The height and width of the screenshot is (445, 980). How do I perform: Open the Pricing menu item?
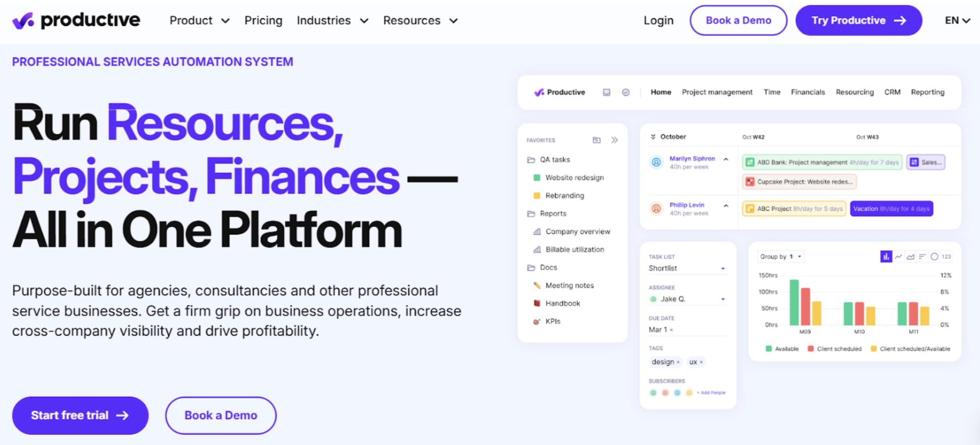click(x=263, y=21)
